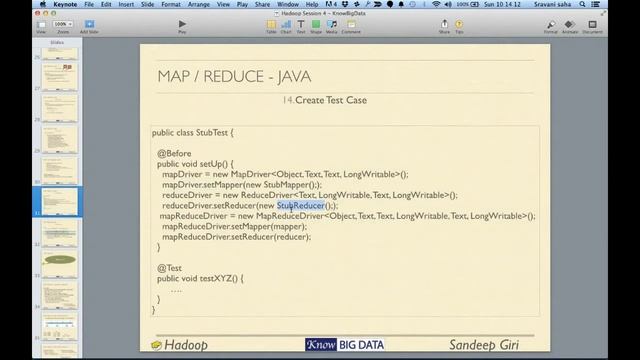Open the Edit menu
Image resolution: width=640 pixels, height=360 pixels.
tap(106, 4)
